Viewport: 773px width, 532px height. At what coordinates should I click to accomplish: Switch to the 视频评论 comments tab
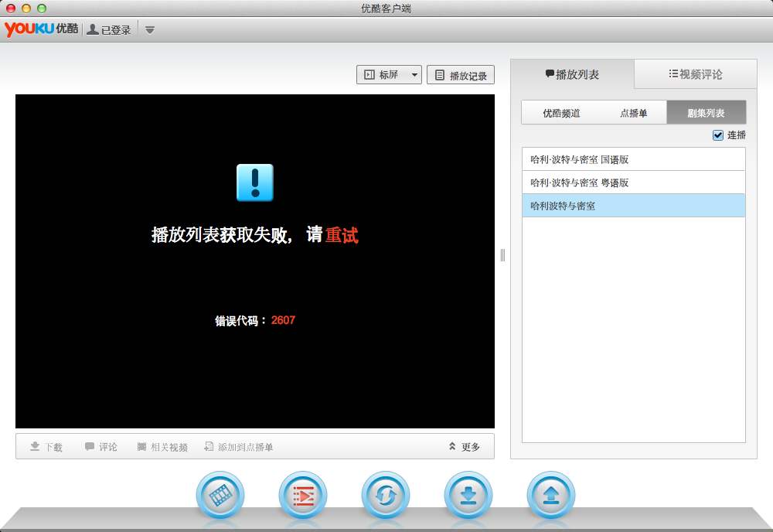tap(695, 73)
